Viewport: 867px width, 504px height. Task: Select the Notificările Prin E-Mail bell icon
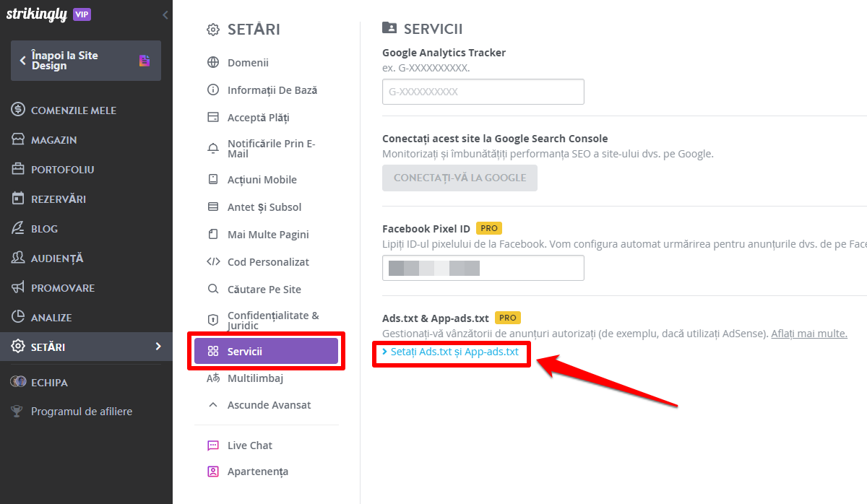pos(213,149)
